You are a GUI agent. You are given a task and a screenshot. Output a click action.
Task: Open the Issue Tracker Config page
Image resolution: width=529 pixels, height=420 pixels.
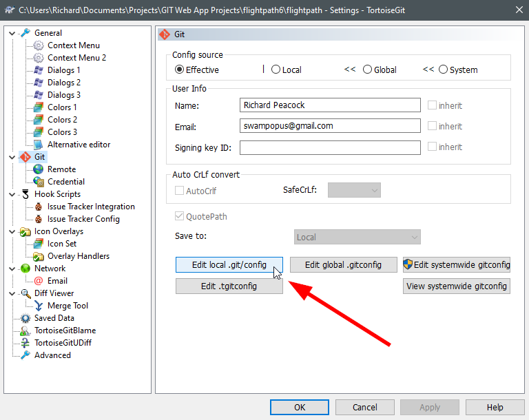[83, 219]
